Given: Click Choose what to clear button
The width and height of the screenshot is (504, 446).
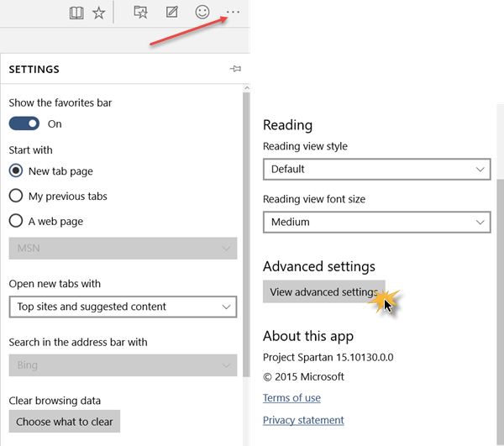Looking at the screenshot, I should tap(65, 422).
